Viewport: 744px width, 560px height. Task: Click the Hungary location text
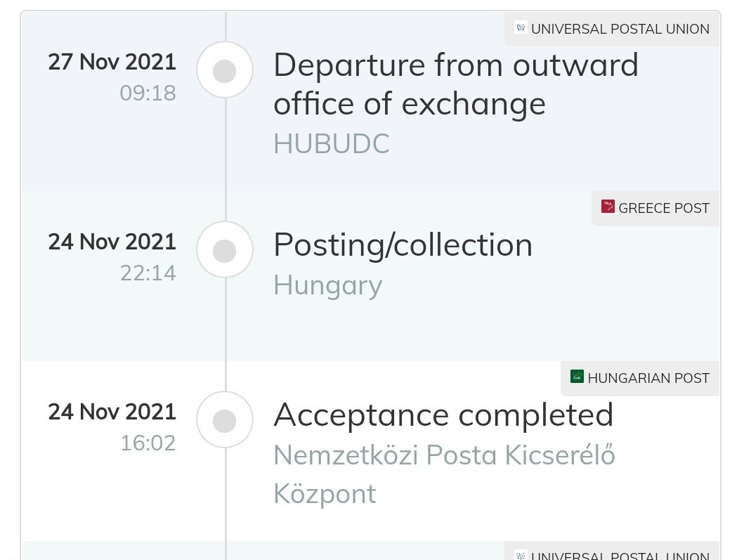[x=328, y=286]
